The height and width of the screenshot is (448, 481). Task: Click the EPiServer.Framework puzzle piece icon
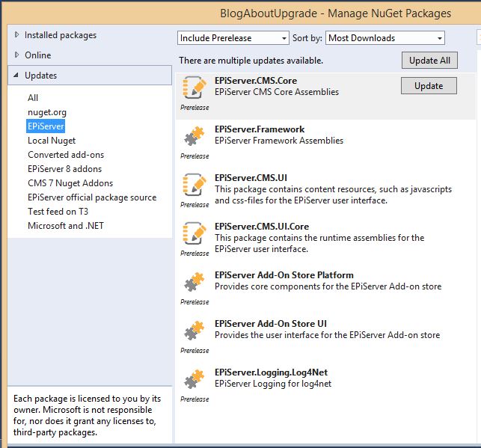coord(194,136)
